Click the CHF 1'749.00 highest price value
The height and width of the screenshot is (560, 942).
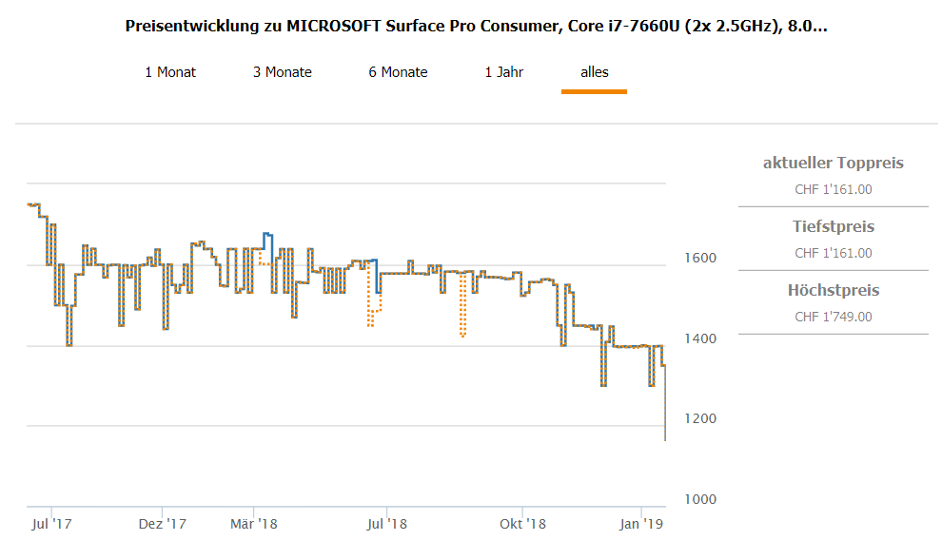834,317
